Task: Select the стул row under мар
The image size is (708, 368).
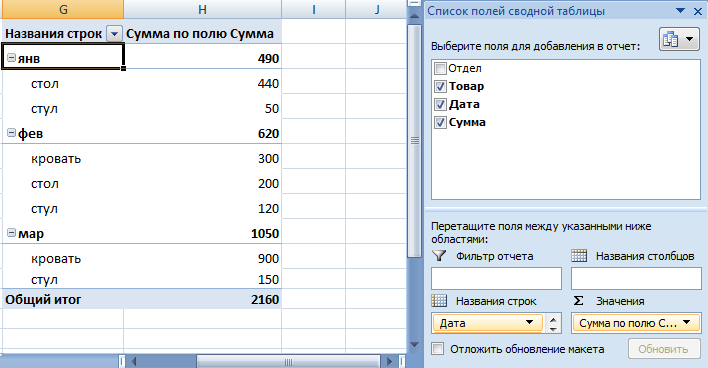Action: point(63,279)
